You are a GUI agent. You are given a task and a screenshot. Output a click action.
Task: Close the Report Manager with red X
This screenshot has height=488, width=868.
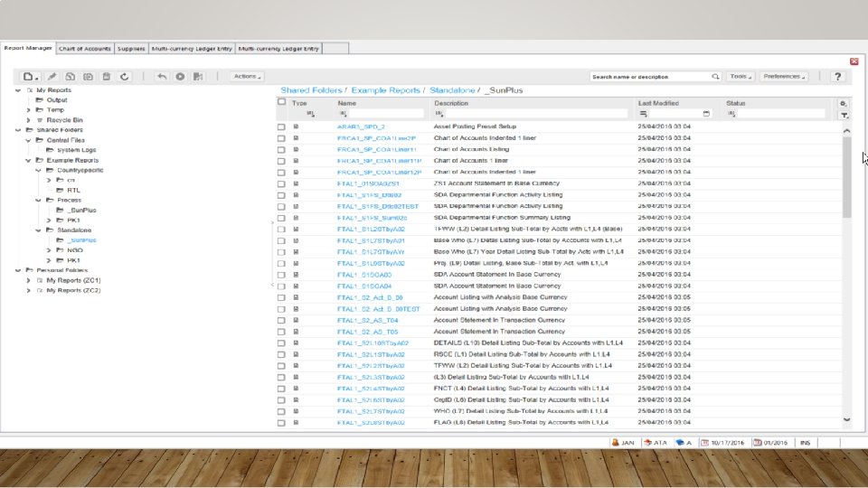pos(854,61)
